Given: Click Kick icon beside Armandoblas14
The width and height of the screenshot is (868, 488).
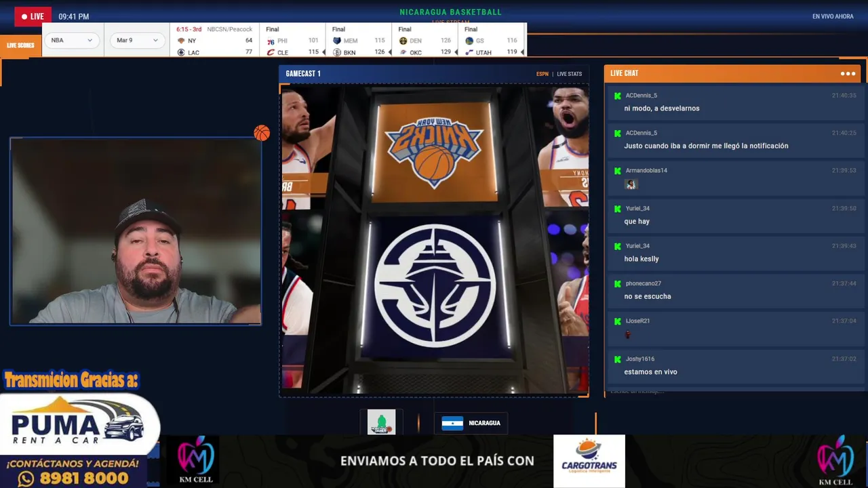Looking at the screenshot, I should (617, 171).
